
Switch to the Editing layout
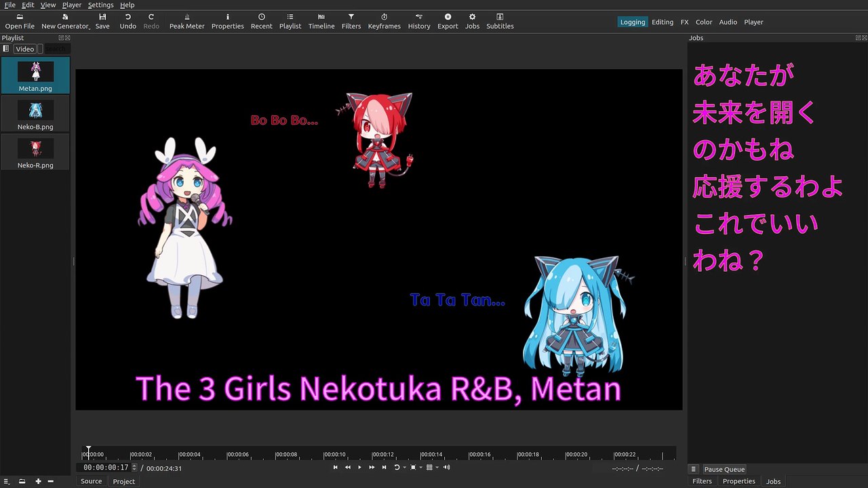point(663,22)
